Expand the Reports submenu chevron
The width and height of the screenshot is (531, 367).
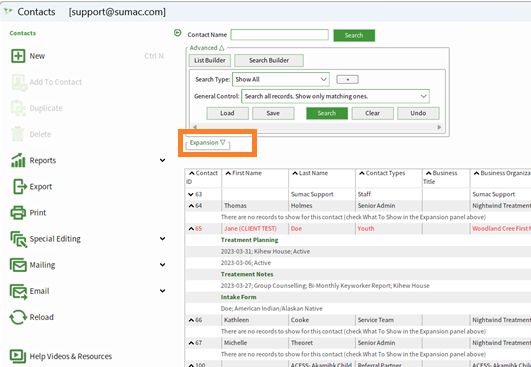(163, 160)
